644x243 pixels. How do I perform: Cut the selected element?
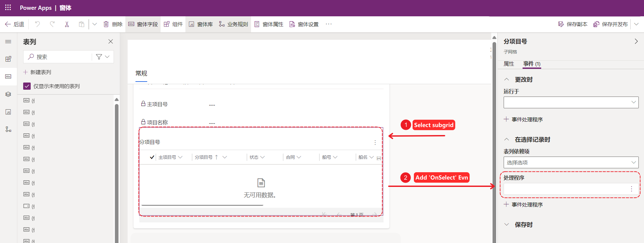click(x=67, y=24)
